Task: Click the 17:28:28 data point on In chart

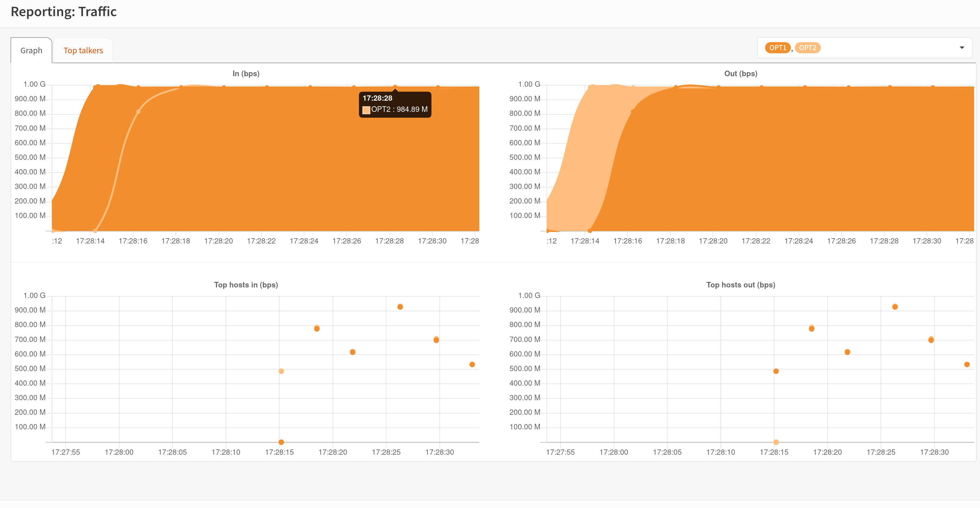Action: point(395,87)
